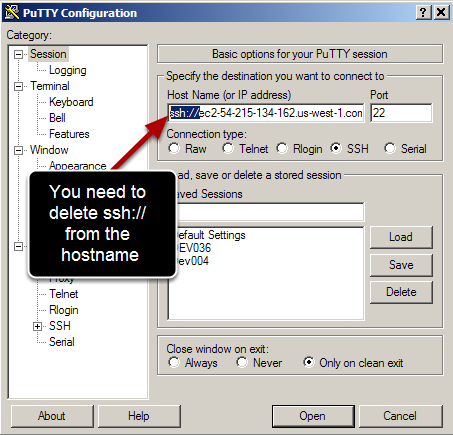This screenshot has height=435, width=453.
Task: Select the Raw connection type
Action: [174, 149]
